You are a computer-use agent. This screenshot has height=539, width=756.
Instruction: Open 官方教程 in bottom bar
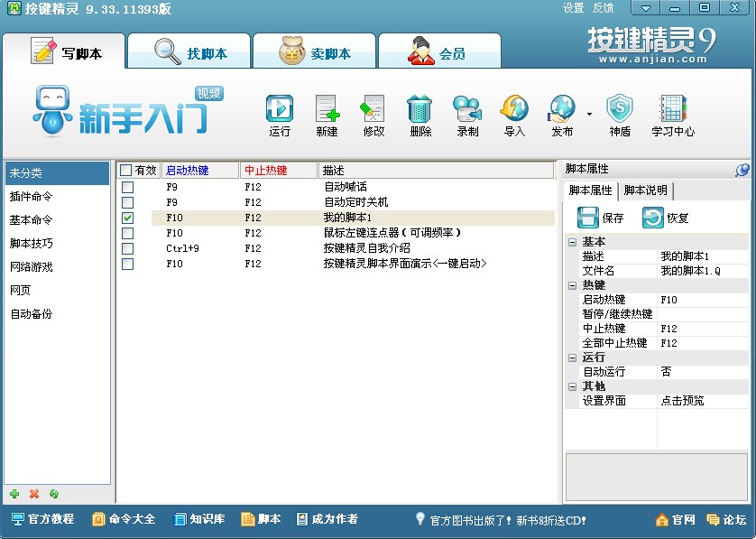[42, 519]
